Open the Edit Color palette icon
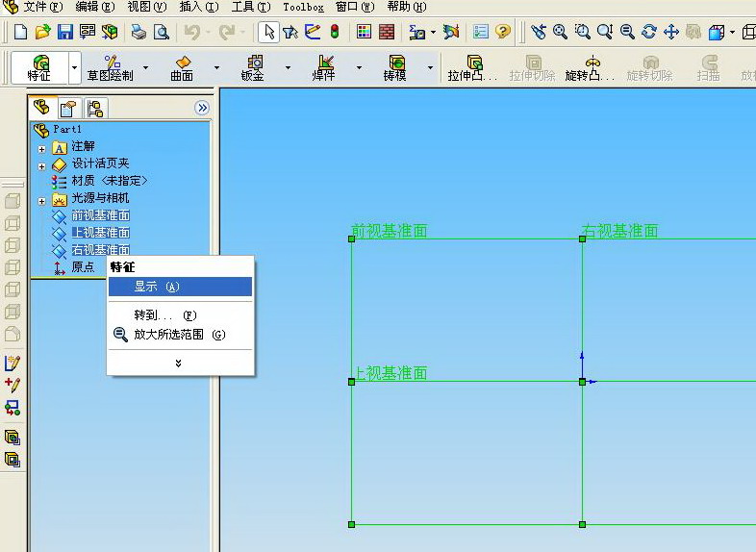This screenshot has width=756, height=552. pyautogui.click(x=364, y=33)
